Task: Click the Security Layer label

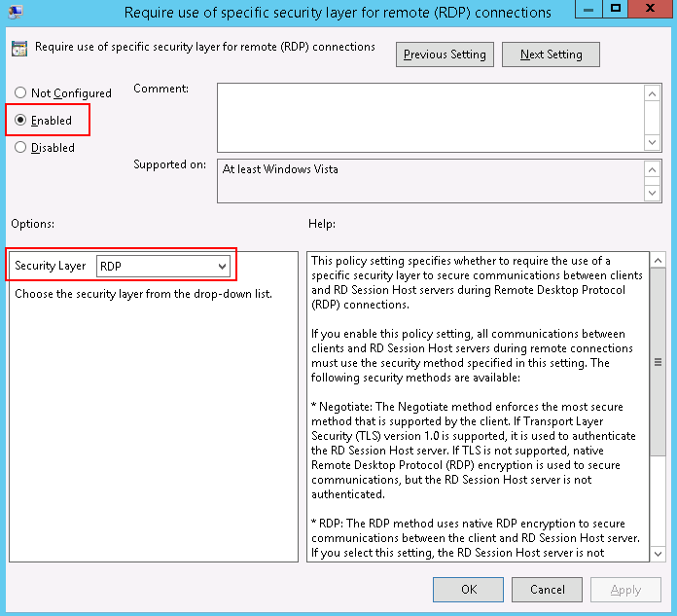Action: pos(50,266)
